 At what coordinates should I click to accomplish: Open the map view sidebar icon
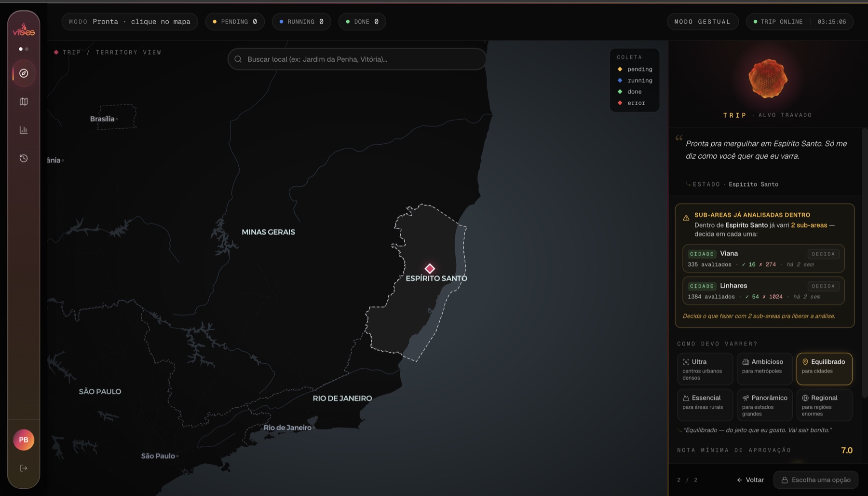pyautogui.click(x=24, y=102)
